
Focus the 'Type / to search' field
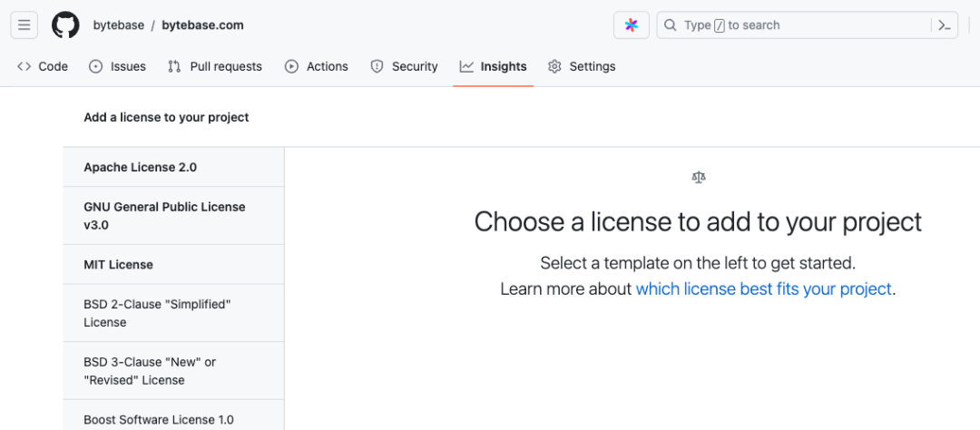807,25
